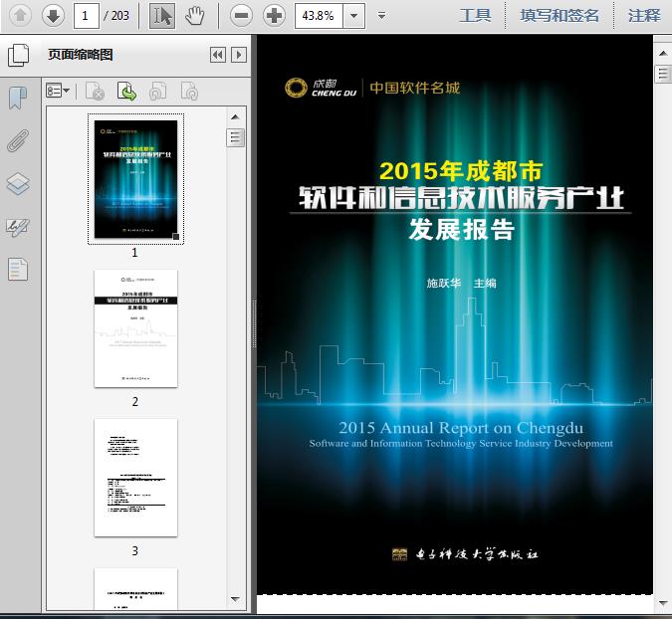Image resolution: width=672 pixels, height=619 pixels.
Task: Click the delete pages icon
Action: (96, 92)
